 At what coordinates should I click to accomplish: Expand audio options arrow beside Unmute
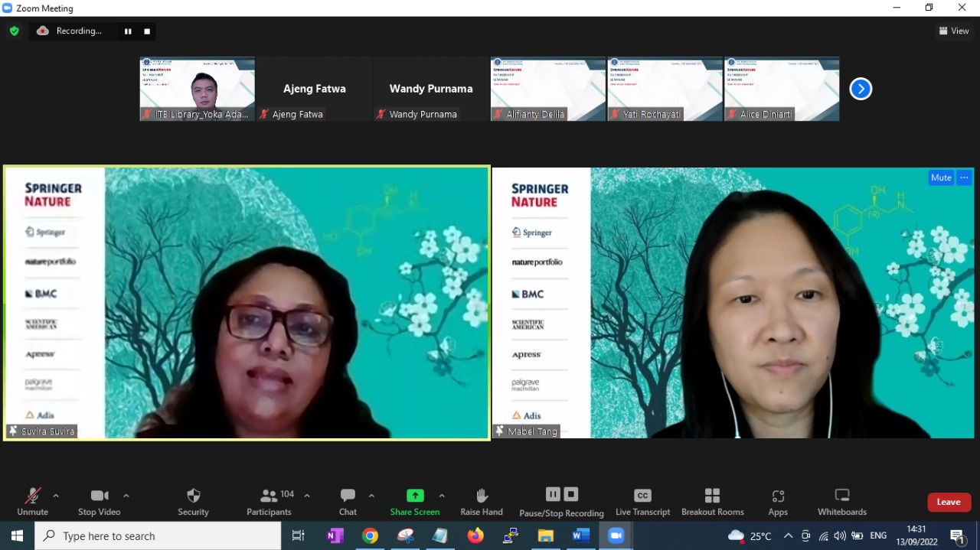point(56,496)
